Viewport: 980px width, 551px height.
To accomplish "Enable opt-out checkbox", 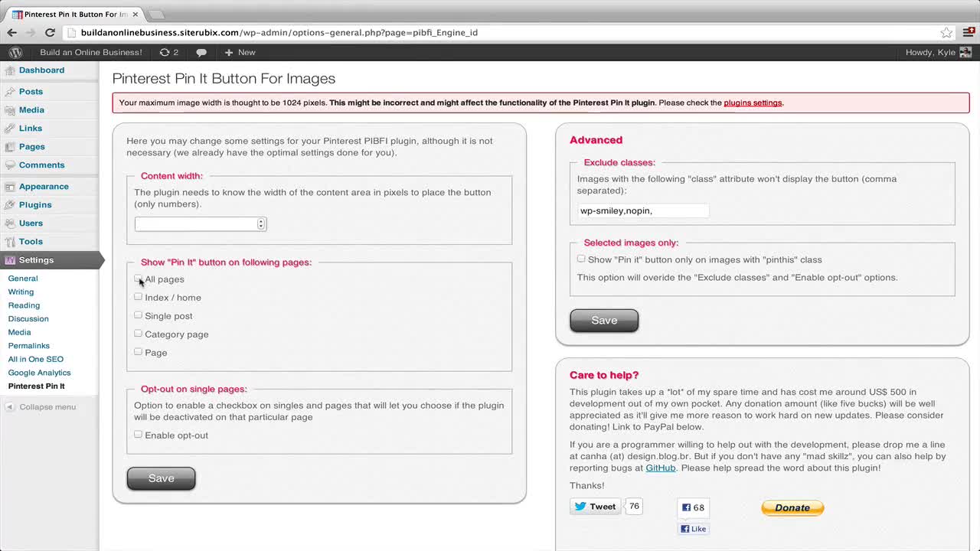I will [x=138, y=435].
